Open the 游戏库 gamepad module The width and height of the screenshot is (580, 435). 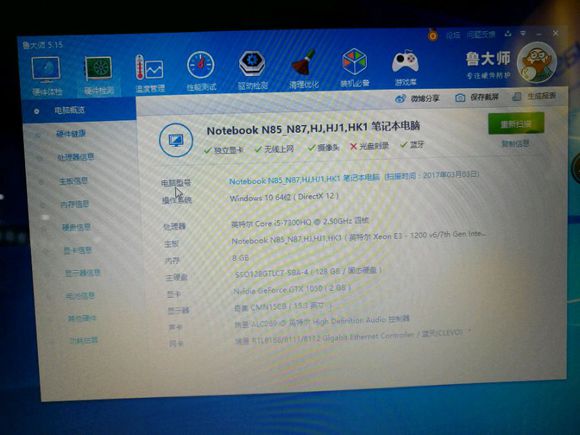coord(405,67)
